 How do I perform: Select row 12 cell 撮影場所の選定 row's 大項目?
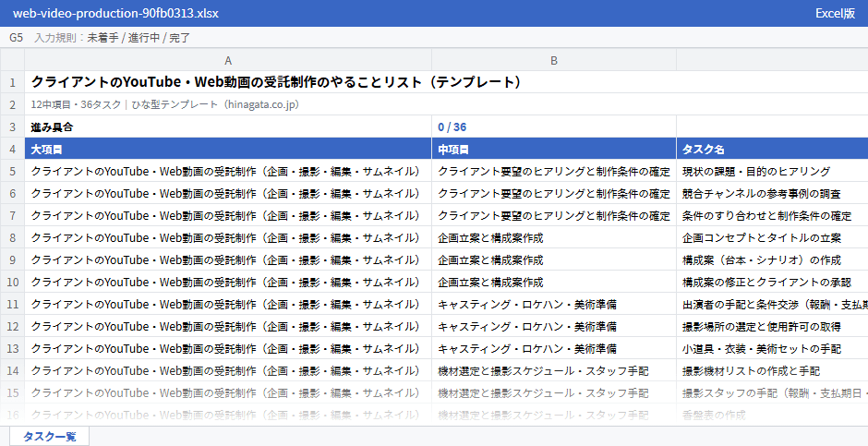(228, 326)
